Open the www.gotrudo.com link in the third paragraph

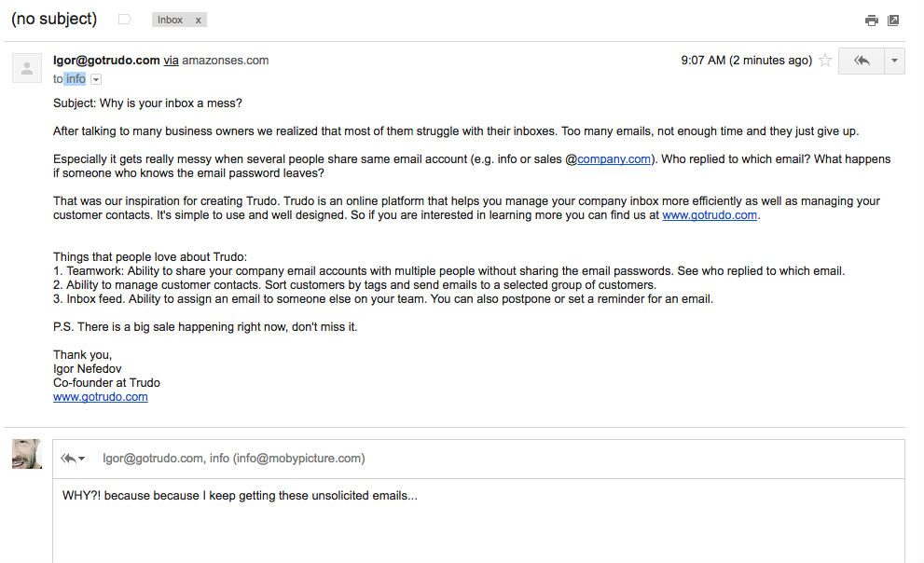coord(710,215)
